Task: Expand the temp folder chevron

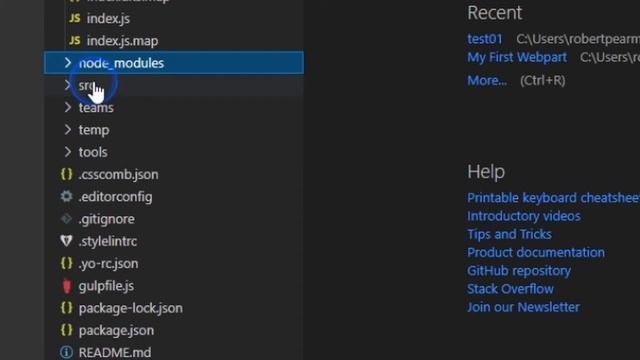Action: click(68, 130)
